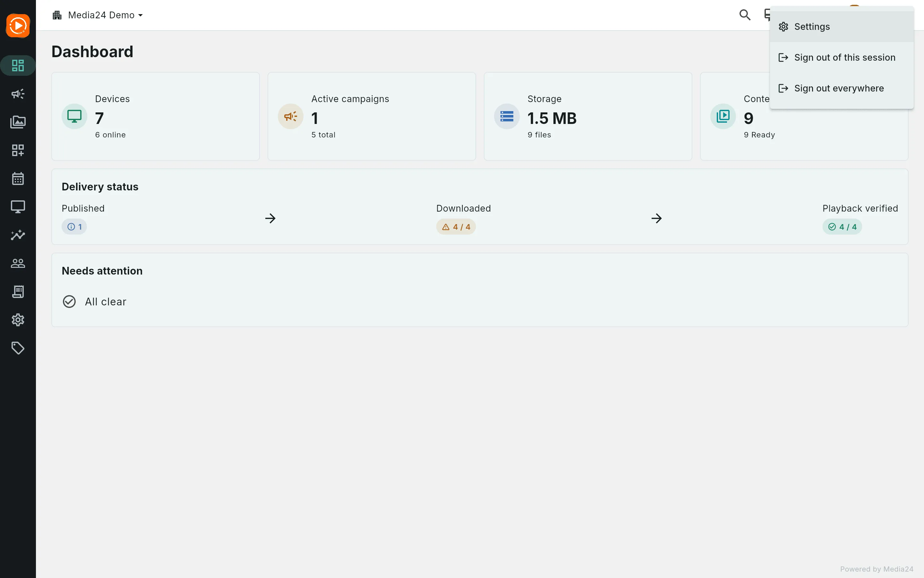Open the Media library sidebar icon

[x=18, y=122]
